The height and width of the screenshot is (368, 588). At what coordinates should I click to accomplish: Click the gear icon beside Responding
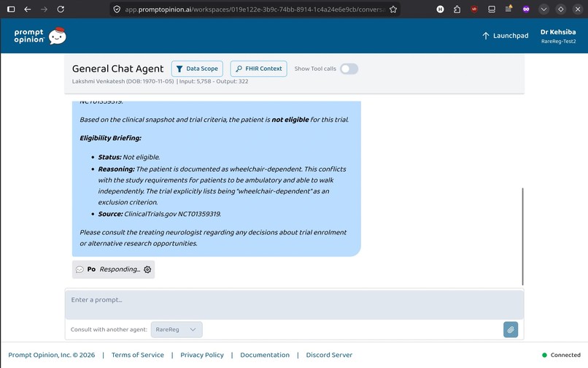pyautogui.click(x=147, y=269)
